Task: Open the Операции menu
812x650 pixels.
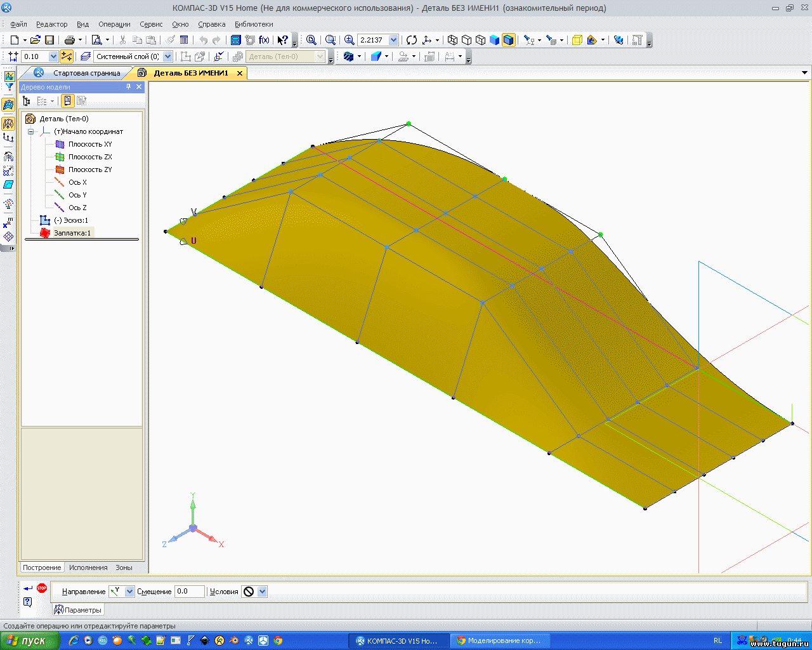Action: (x=114, y=24)
